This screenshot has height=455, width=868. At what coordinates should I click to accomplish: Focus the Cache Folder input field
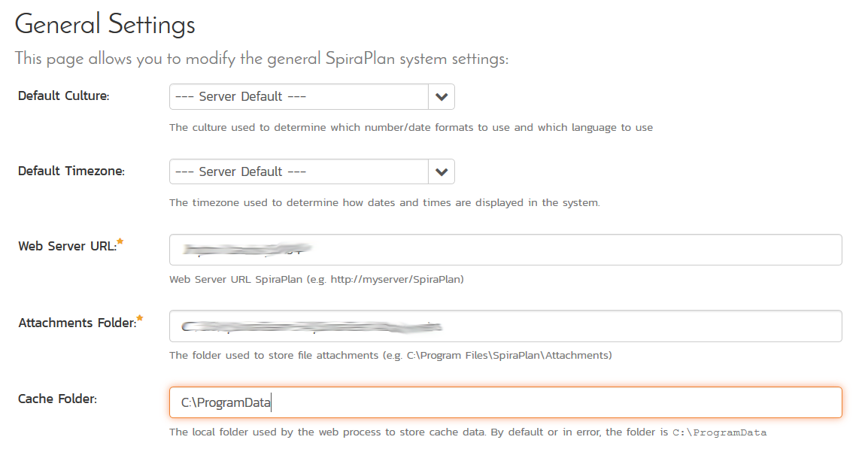505,402
